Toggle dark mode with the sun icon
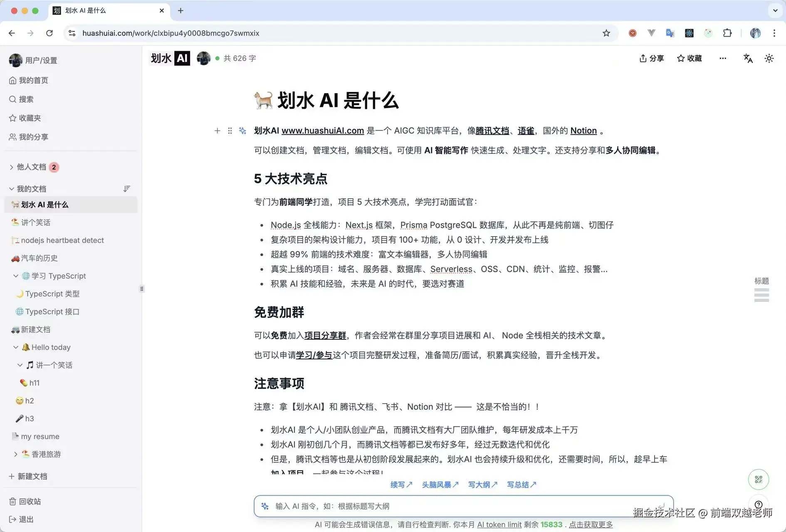 (x=769, y=59)
